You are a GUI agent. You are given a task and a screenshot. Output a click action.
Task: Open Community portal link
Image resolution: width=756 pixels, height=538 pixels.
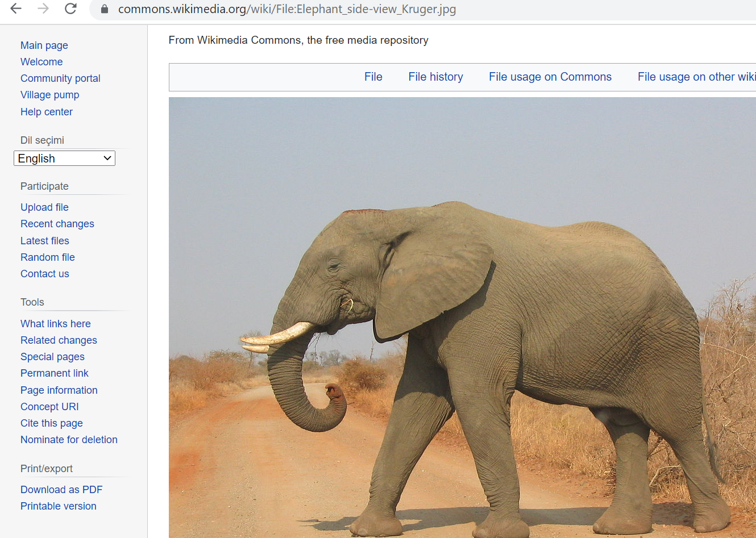pos(60,78)
